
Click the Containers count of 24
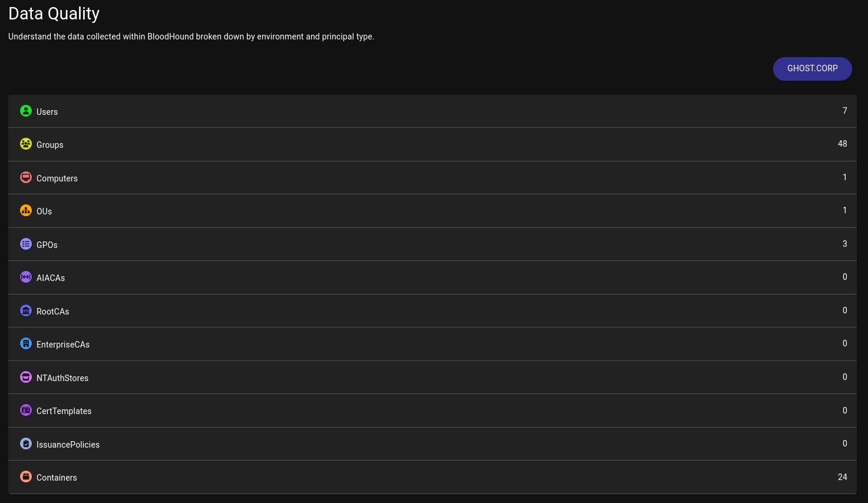(x=842, y=477)
